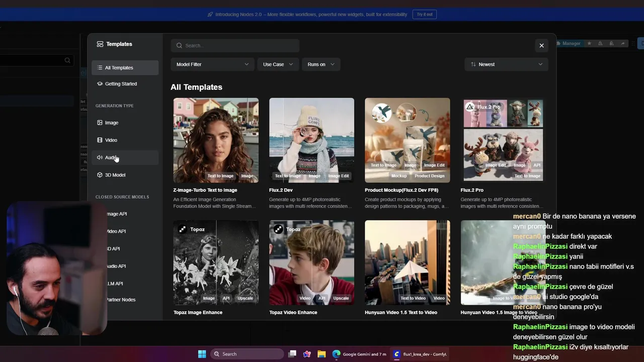Click the Text to Image tag on Z-Image-Turbo card
This screenshot has width=644, height=362.
pyautogui.click(x=220, y=176)
